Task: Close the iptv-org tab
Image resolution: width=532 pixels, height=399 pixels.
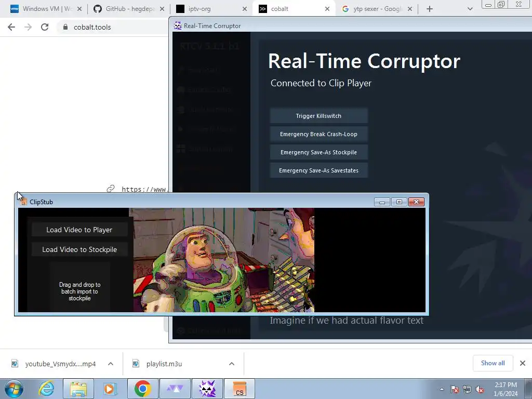Action: [x=245, y=9]
